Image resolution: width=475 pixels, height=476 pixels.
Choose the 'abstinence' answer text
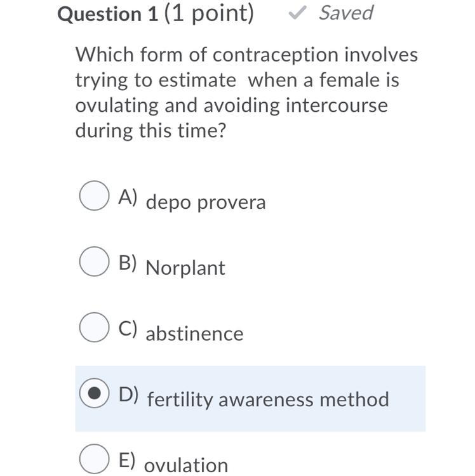pyautogui.click(x=194, y=334)
